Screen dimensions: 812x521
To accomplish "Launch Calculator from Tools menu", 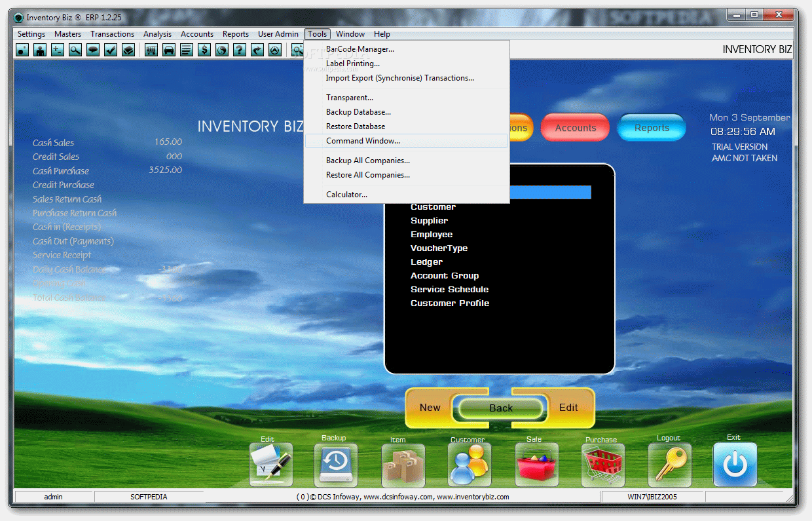I will point(407,195).
